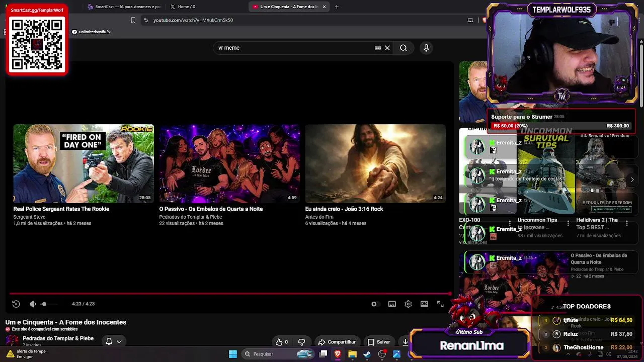Open Brave browser from taskbar
This screenshot has height=362, width=644.
[338, 354]
